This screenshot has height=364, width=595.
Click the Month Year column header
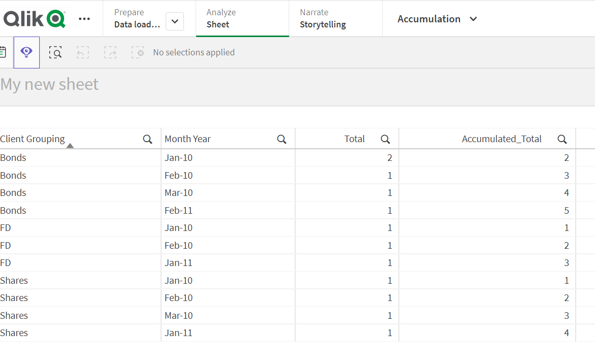click(187, 139)
